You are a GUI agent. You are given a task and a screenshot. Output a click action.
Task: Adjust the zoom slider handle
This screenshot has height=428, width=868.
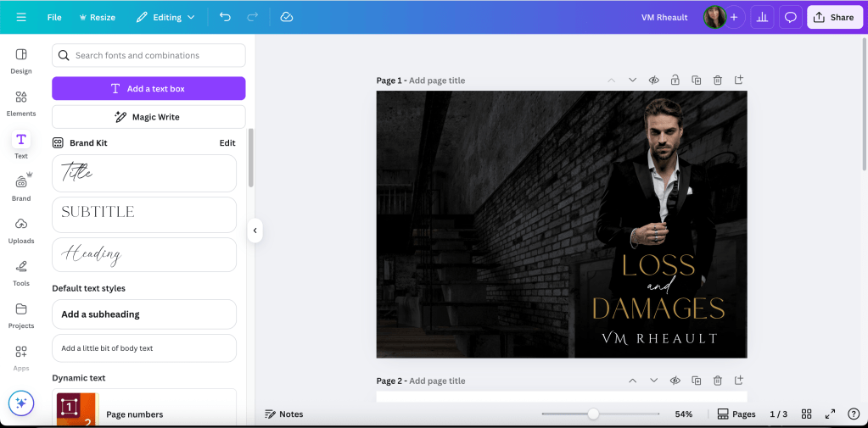pyautogui.click(x=593, y=414)
